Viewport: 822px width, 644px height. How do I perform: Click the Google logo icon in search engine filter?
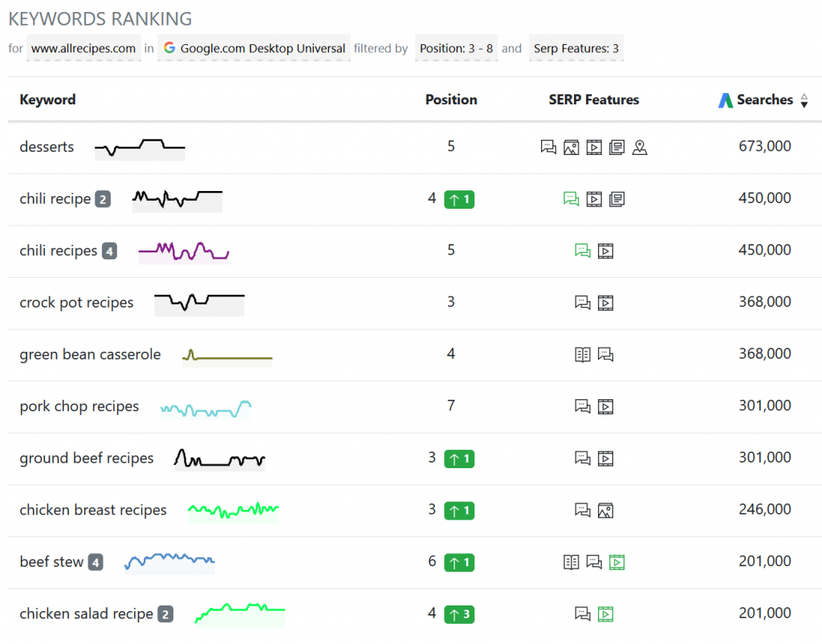tap(169, 47)
